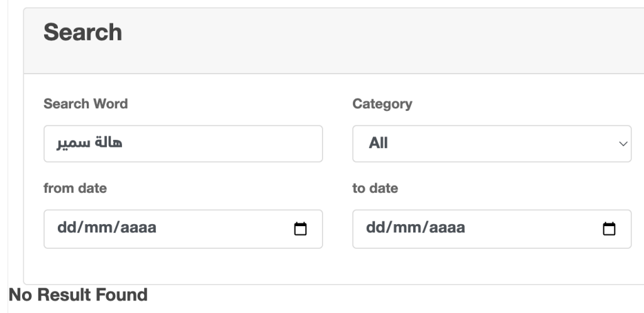
Task: Open the to date calendar picker icon
Action: click(609, 229)
